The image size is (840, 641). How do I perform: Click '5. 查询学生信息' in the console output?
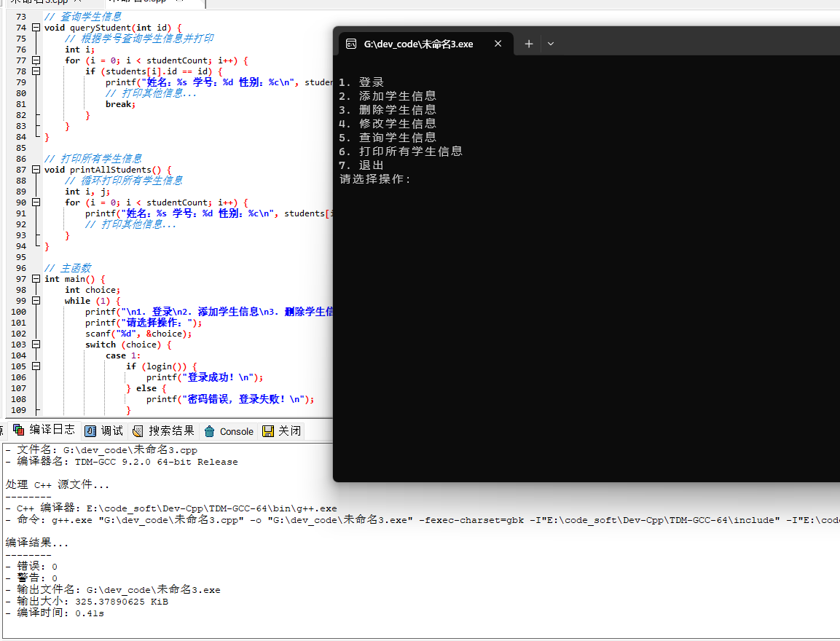(388, 138)
